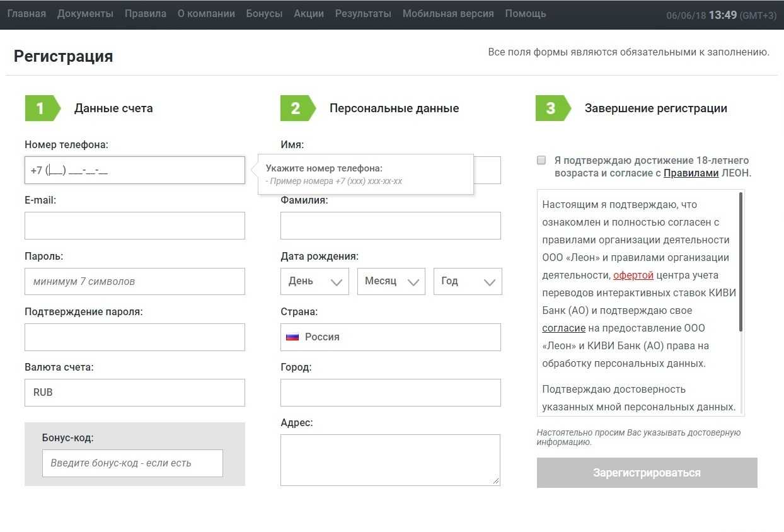Open the Главная menu item
This screenshot has height=532, width=784.
(x=26, y=14)
